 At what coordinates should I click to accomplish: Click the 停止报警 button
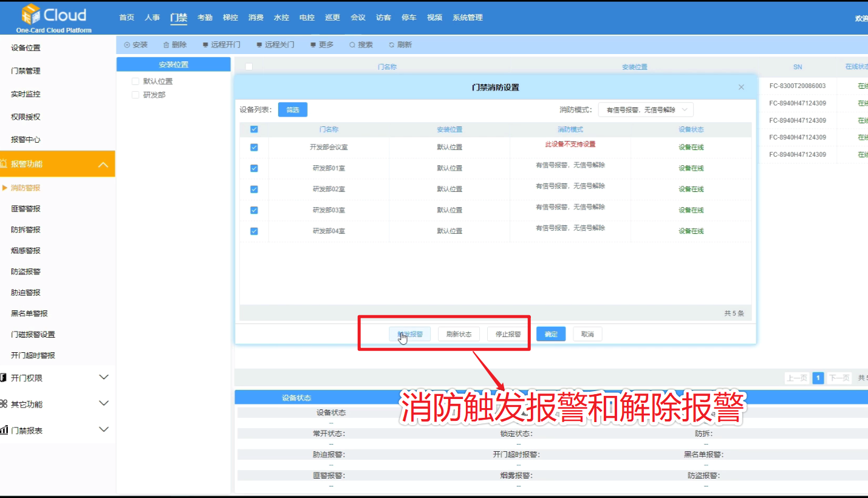(508, 334)
